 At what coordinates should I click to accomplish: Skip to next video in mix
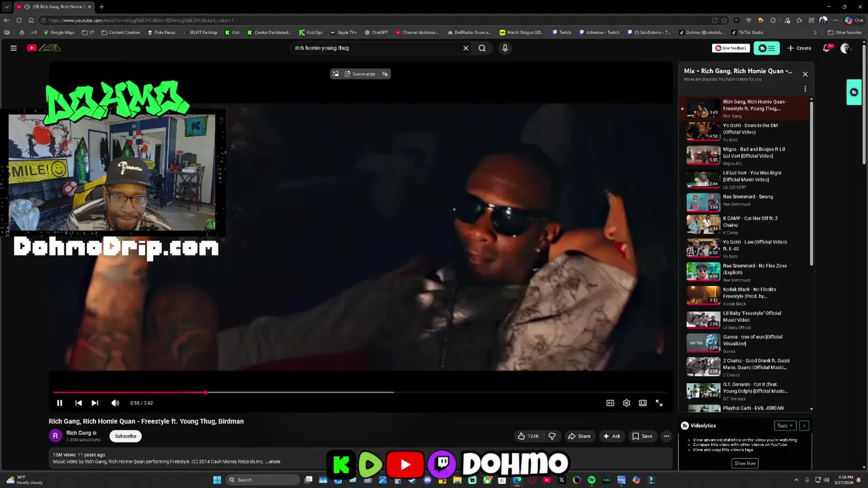point(95,403)
